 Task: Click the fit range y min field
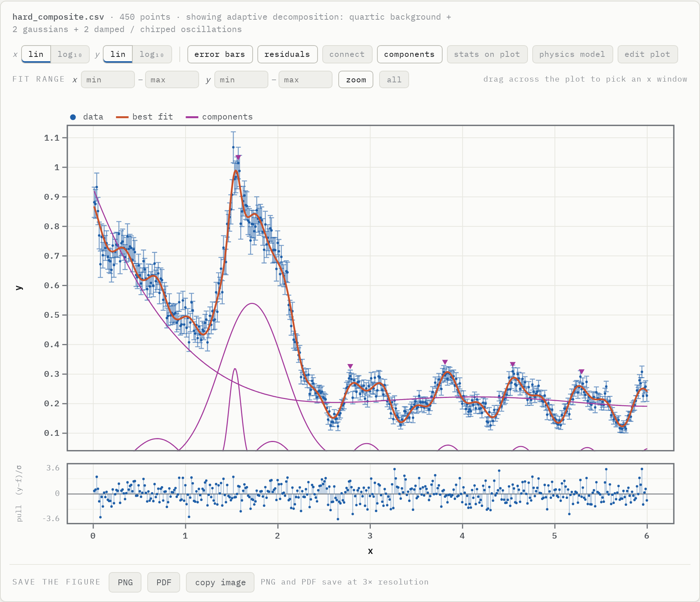click(241, 79)
